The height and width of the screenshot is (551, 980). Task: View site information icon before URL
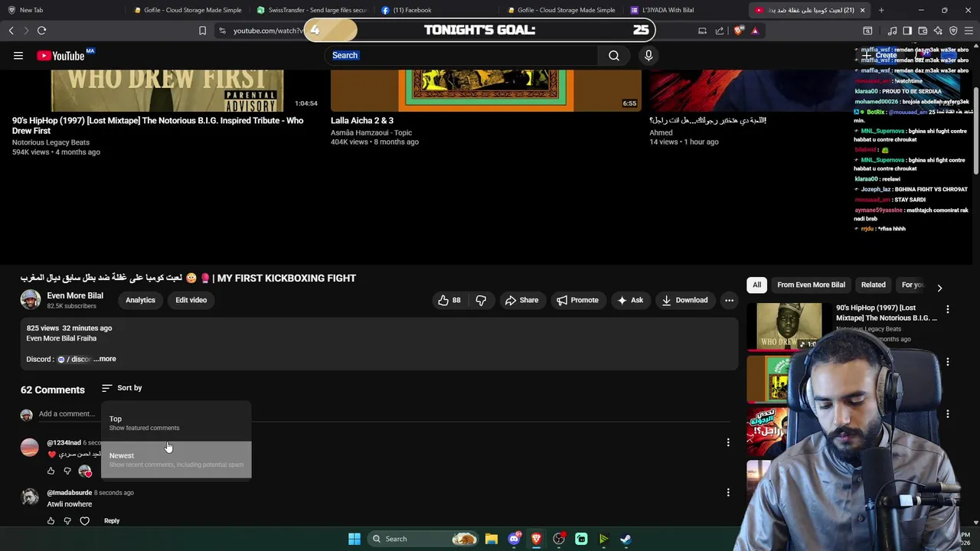[222, 31]
